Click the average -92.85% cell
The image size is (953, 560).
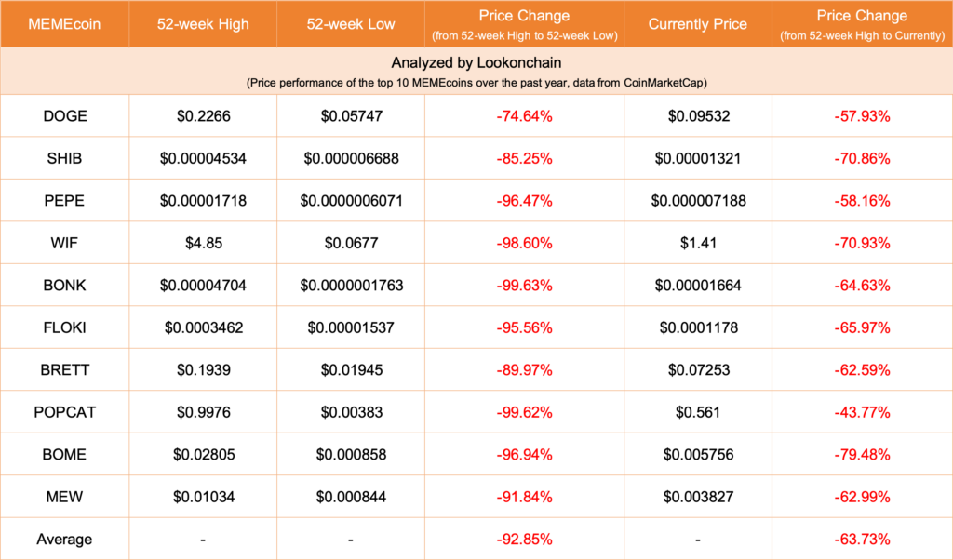(524, 540)
